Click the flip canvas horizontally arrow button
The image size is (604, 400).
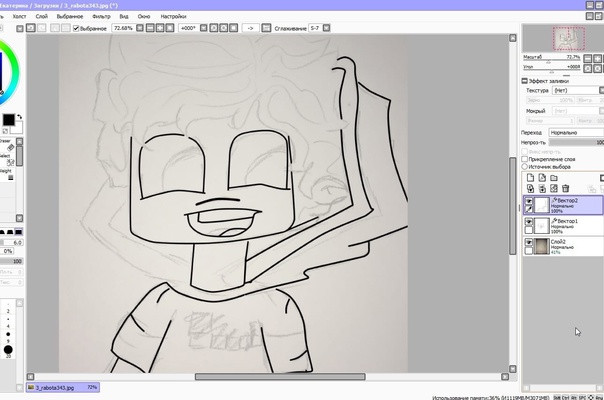point(250,29)
